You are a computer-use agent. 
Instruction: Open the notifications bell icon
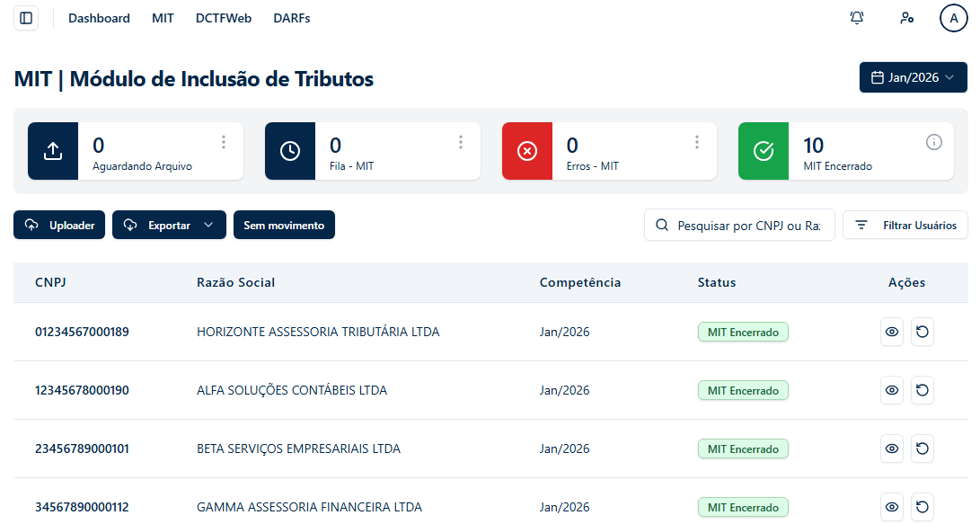(x=857, y=17)
